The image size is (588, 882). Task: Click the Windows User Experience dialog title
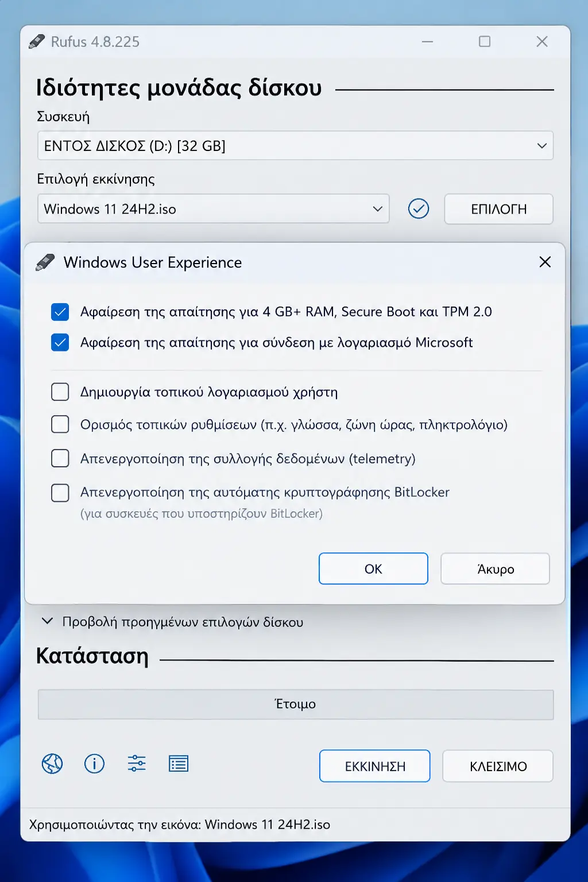pos(153,262)
